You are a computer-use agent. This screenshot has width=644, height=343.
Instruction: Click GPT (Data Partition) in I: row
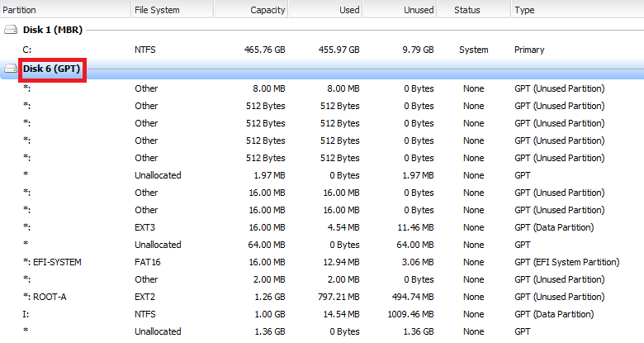pyautogui.click(x=554, y=314)
